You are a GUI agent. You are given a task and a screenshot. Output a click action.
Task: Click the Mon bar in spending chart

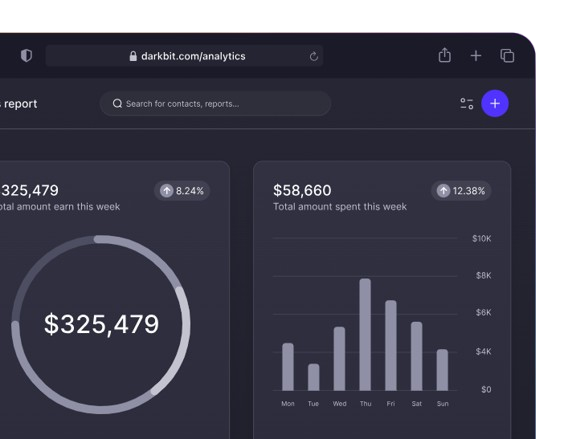tap(288, 367)
